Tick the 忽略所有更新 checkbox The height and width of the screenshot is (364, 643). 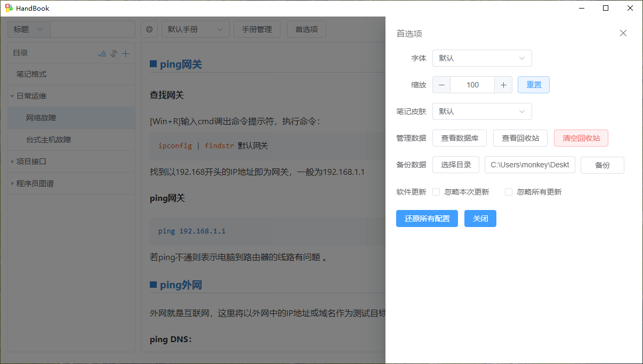(509, 192)
